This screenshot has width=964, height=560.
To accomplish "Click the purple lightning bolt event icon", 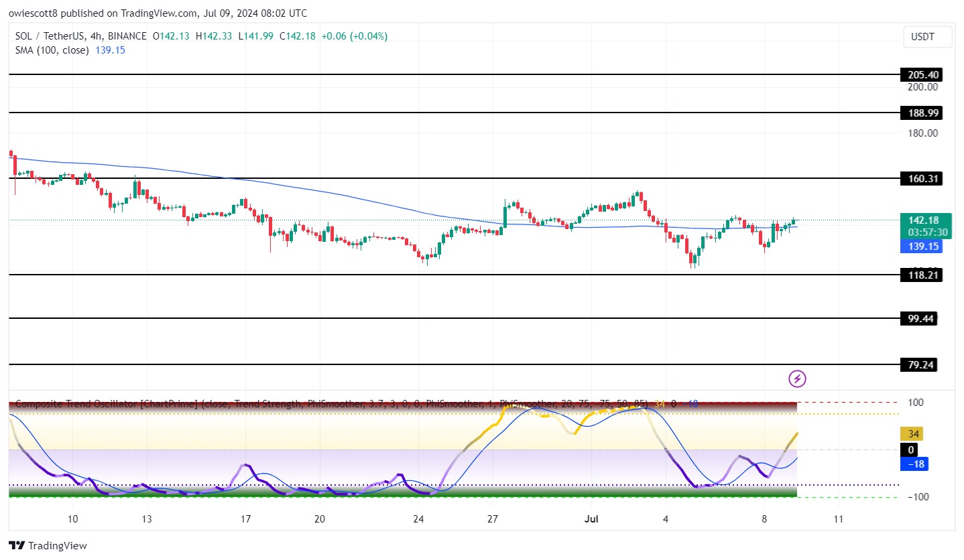I will 797,379.
